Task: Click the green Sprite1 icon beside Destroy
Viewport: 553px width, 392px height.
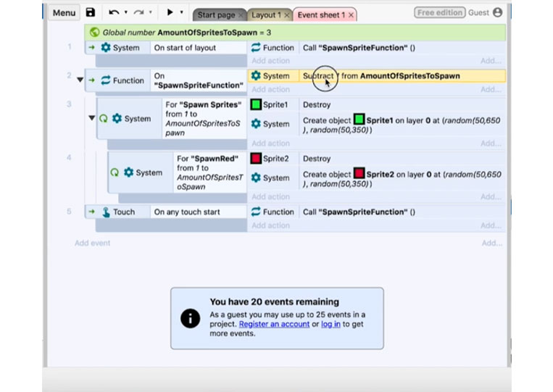Action: [x=256, y=104]
